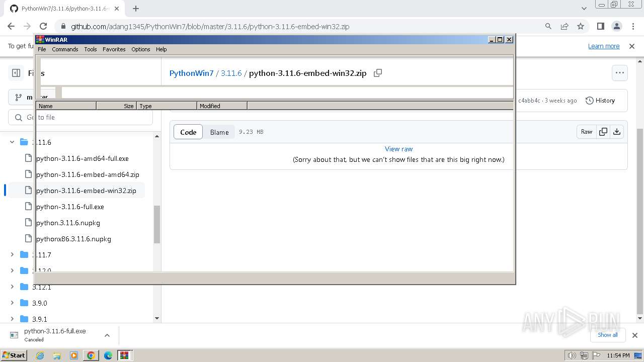This screenshot has width=644, height=362.
Task: Bookmark this page with star icon
Action: [581, 26]
